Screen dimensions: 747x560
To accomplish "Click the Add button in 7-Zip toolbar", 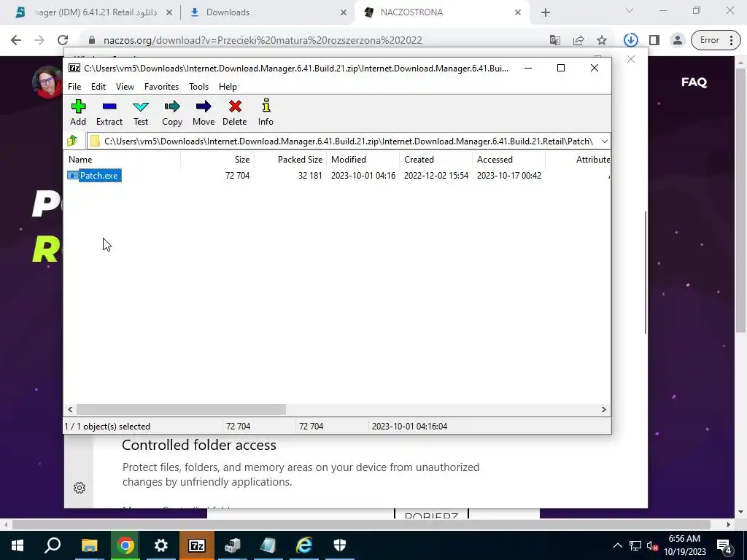I will (x=78, y=112).
